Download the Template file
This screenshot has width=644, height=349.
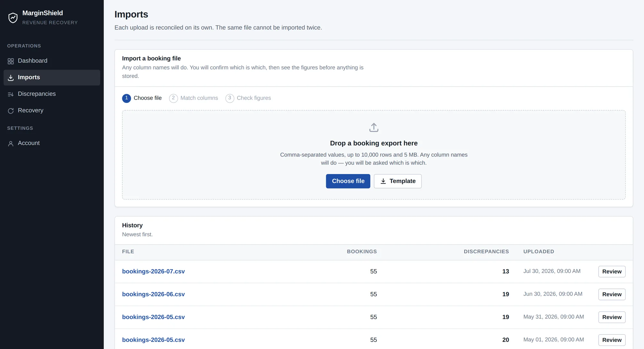click(x=398, y=181)
